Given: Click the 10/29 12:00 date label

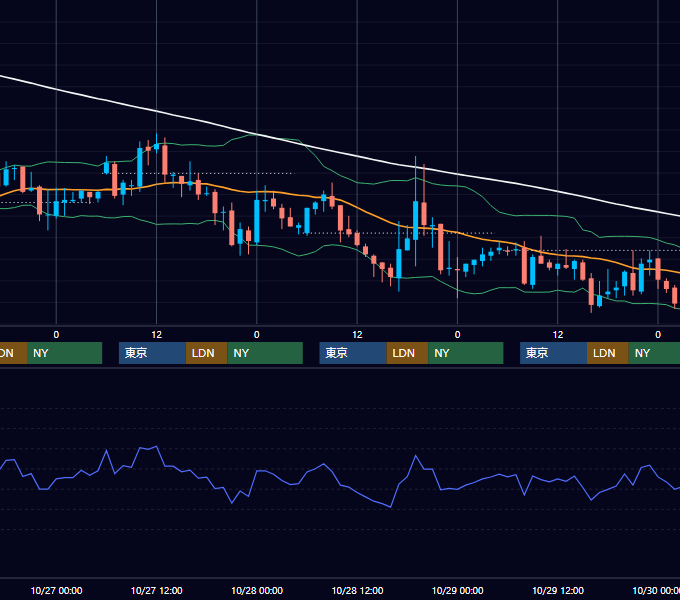Looking at the screenshot, I should [558, 590].
